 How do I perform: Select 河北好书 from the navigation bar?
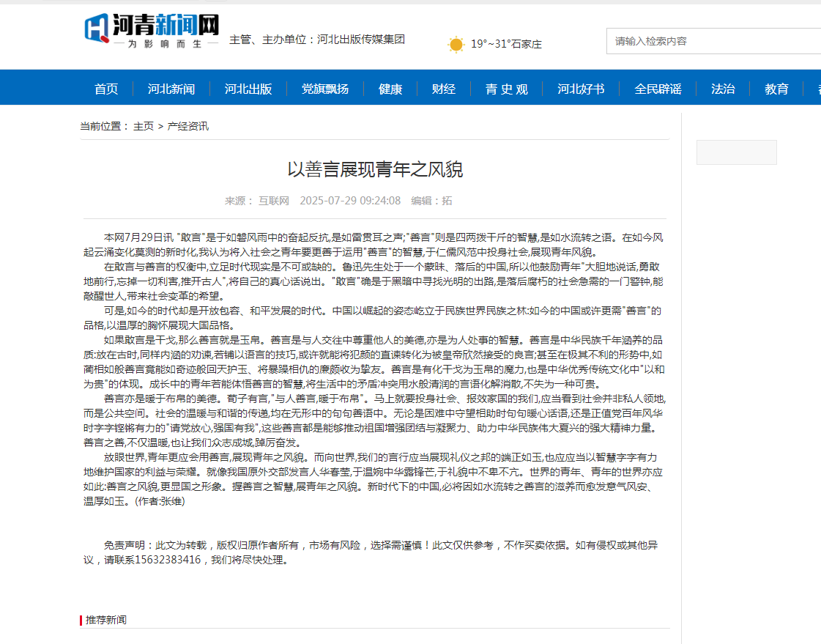581,89
